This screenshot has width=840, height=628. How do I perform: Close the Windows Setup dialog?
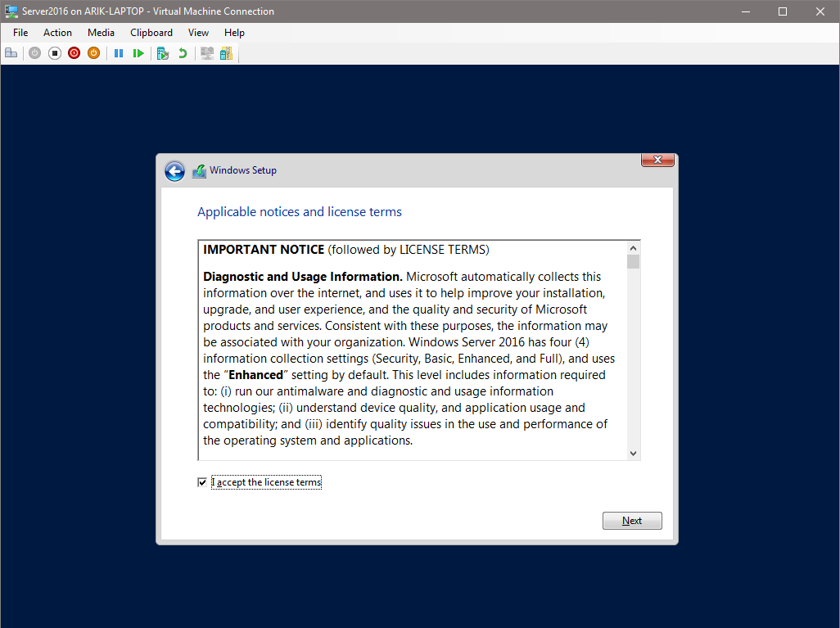pyautogui.click(x=658, y=160)
